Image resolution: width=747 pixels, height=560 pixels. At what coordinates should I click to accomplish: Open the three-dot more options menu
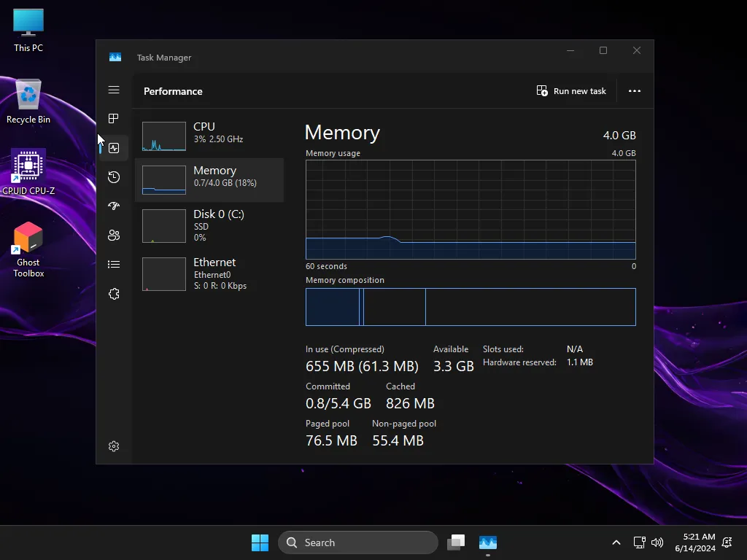(x=634, y=90)
